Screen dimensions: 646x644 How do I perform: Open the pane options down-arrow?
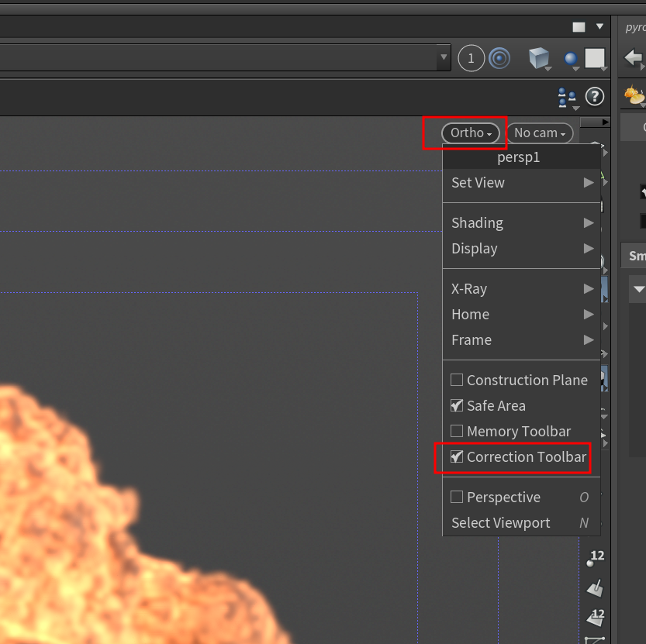pos(600,27)
